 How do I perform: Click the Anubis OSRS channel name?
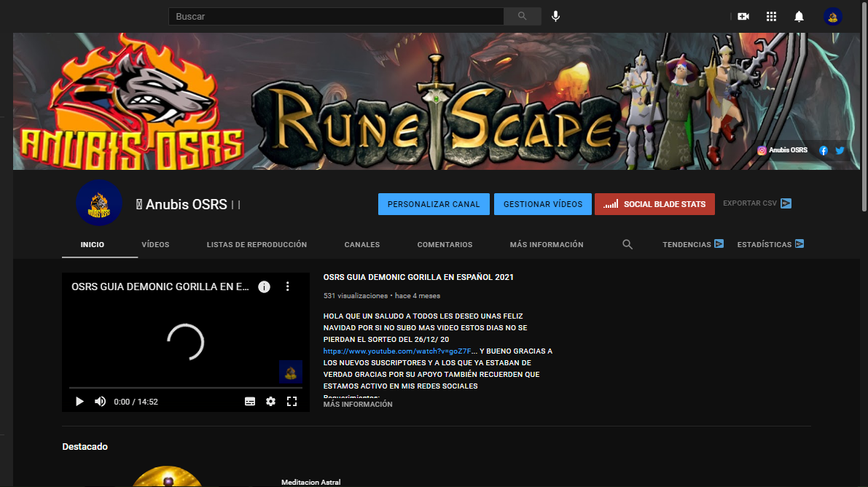(186, 204)
